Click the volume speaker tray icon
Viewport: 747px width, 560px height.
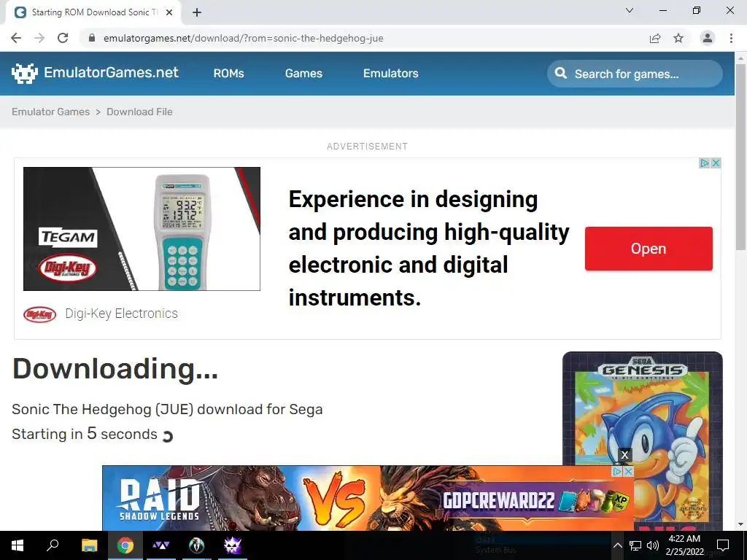click(653, 545)
